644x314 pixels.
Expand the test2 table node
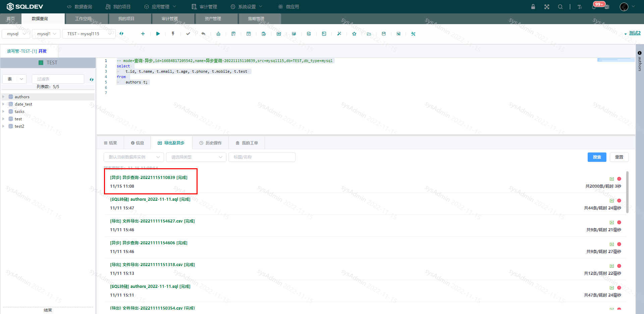point(3,126)
